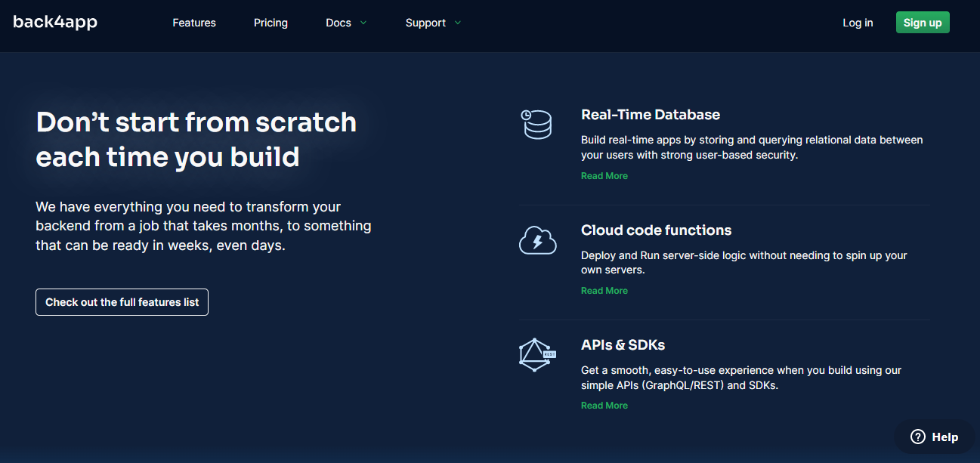Click the Log in link
Image resolution: width=980 pixels, height=463 pixels.
(858, 23)
